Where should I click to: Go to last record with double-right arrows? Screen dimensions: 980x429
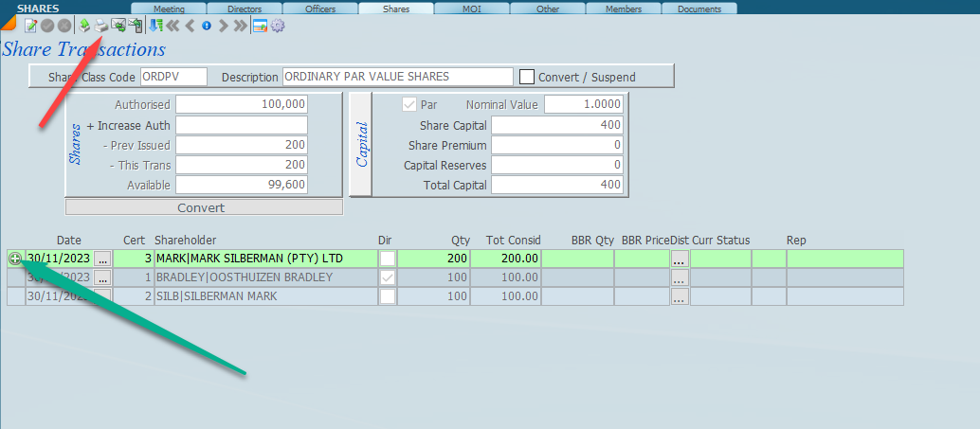click(240, 26)
